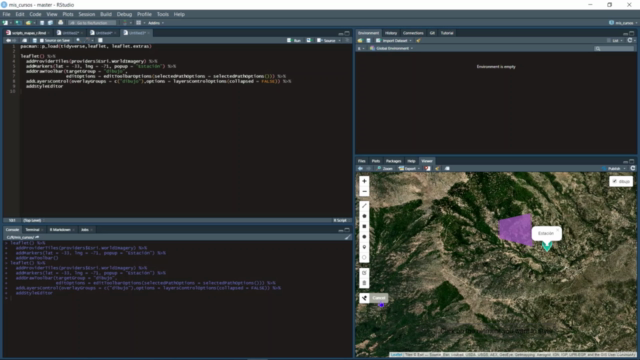Select the draw polygon tool on map
The height and width of the screenshot is (360, 640).
tap(364, 216)
